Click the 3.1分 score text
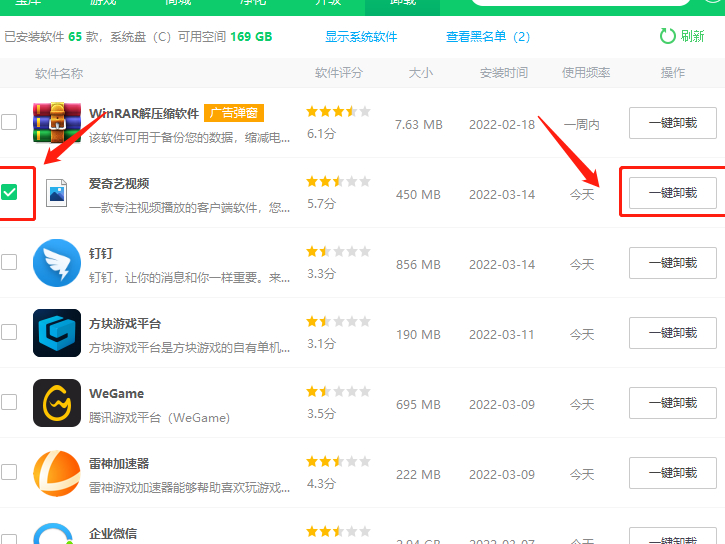Screen dimensions: 725x544 322,343
